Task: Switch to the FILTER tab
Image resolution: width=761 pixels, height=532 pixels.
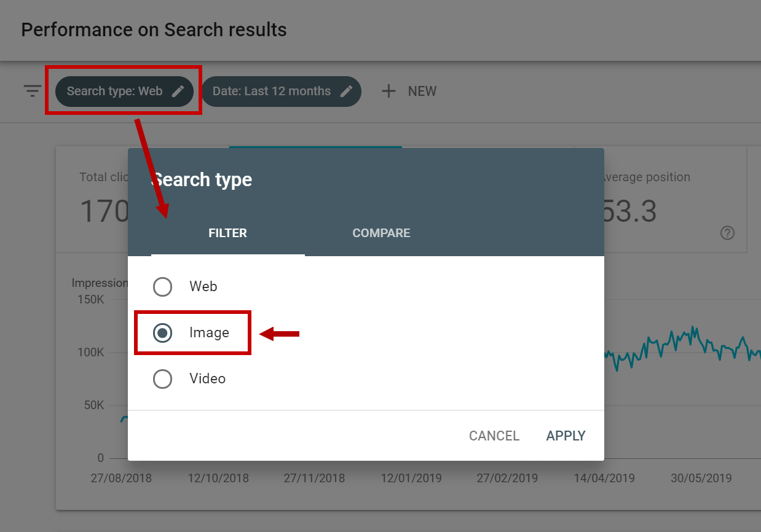Action: pyautogui.click(x=228, y=233)
